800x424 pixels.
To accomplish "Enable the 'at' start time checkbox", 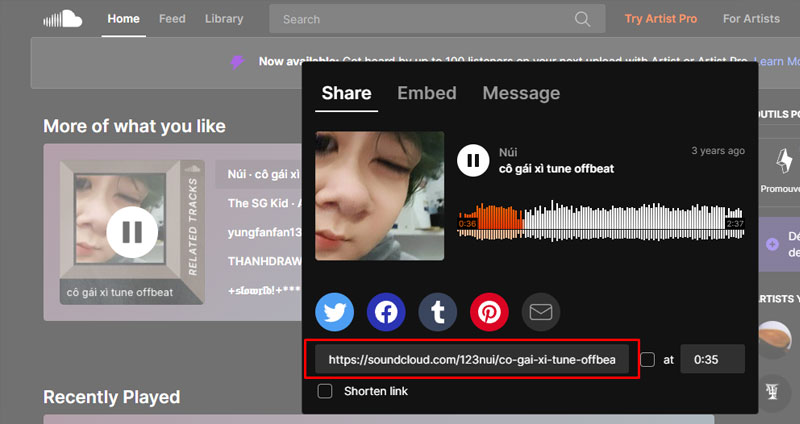I will click(x=647, y=360).
